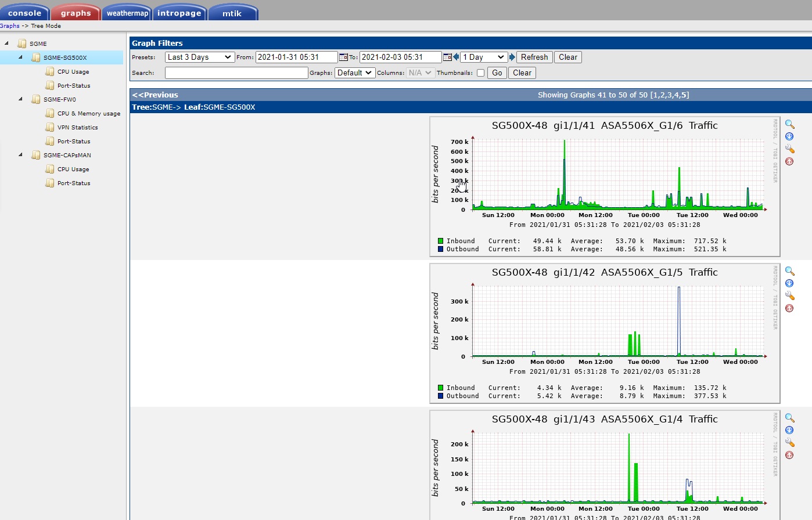Click the CPU & Memory usage folder icon
Screen dimensions: 812x520
point(50,113)
